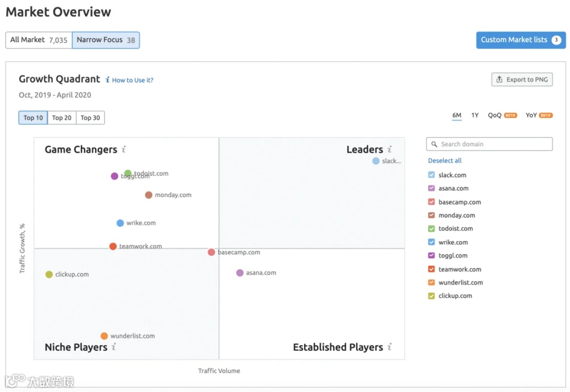Uncheck slack.com in the domain list
Image resolution: width=570 pixels, height=392 pixels.
pyautogui.click(x=432, y=175)
